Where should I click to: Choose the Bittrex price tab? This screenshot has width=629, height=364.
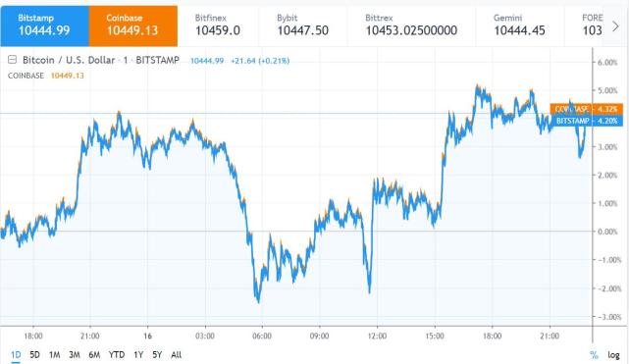click(x=411, y=26)
